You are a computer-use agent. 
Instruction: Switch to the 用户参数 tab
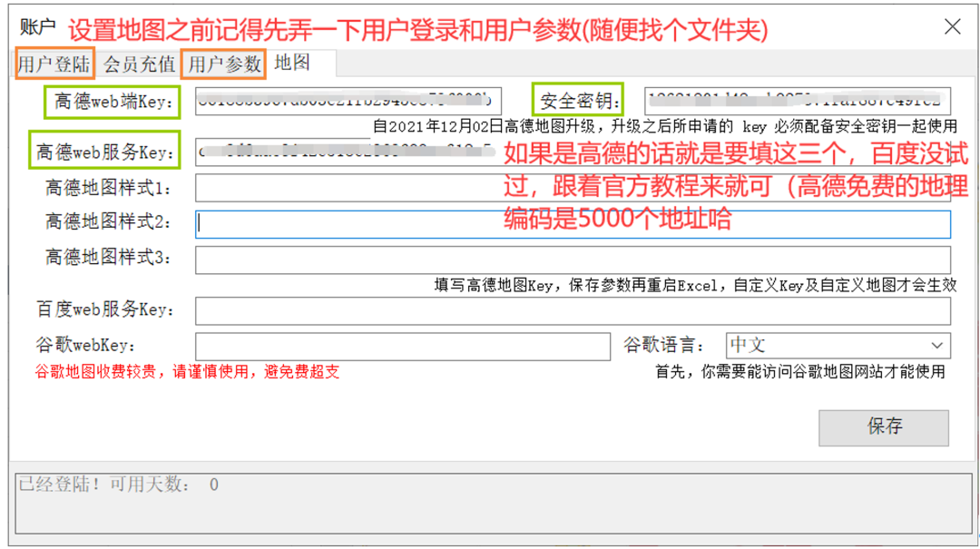tap(224, 64)
